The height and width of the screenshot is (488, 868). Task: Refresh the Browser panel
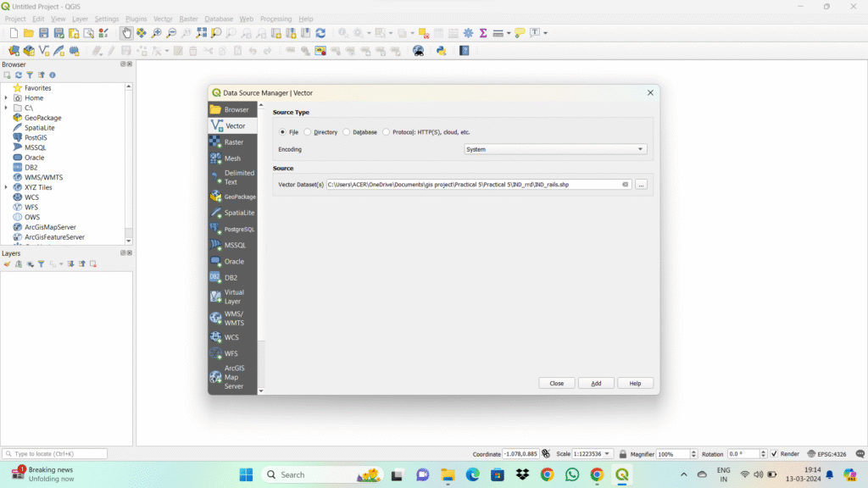tap(19, 75)
